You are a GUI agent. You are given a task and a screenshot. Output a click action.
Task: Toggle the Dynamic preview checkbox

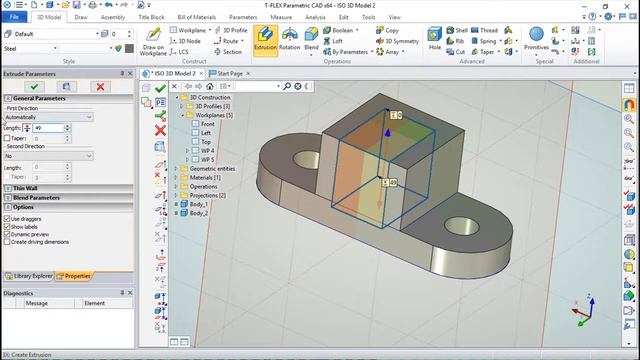click(x=7, y=234)
